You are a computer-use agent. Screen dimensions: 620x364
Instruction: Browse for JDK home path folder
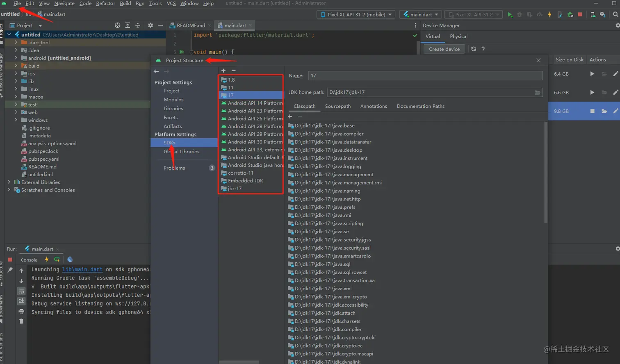[x=537, y=93]
